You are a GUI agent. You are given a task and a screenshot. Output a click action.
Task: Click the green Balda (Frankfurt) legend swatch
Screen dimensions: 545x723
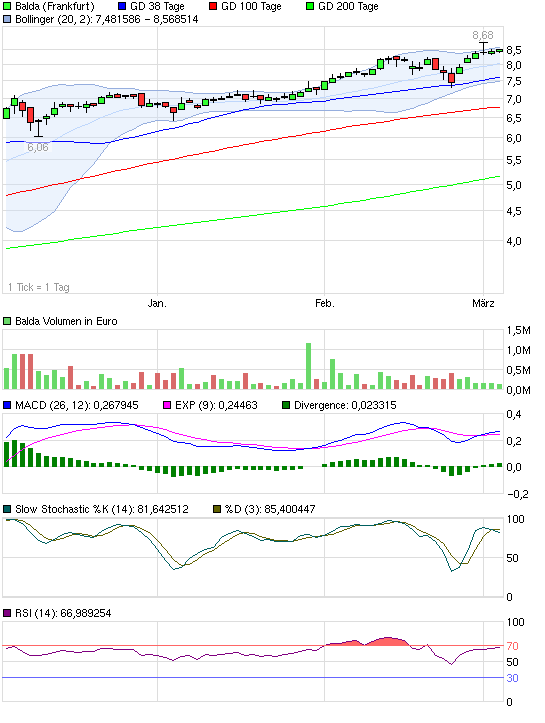tap(7, 6)
